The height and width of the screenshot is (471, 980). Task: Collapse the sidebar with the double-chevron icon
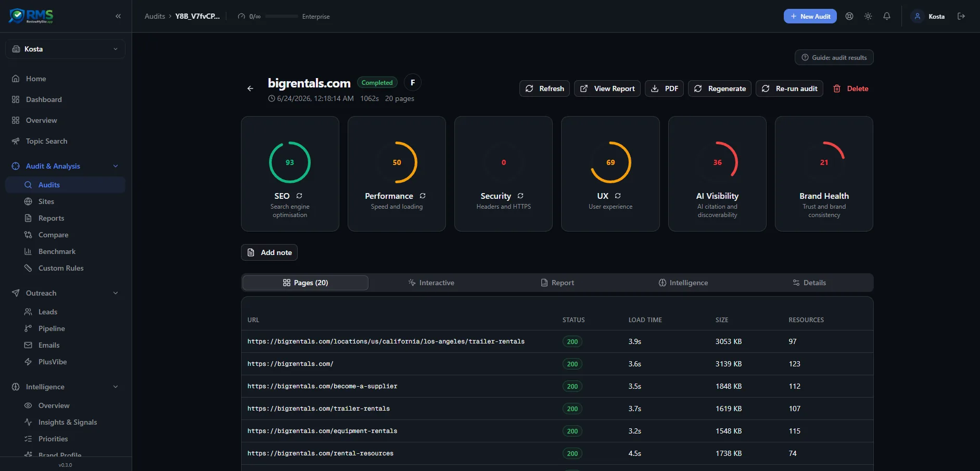118,16
